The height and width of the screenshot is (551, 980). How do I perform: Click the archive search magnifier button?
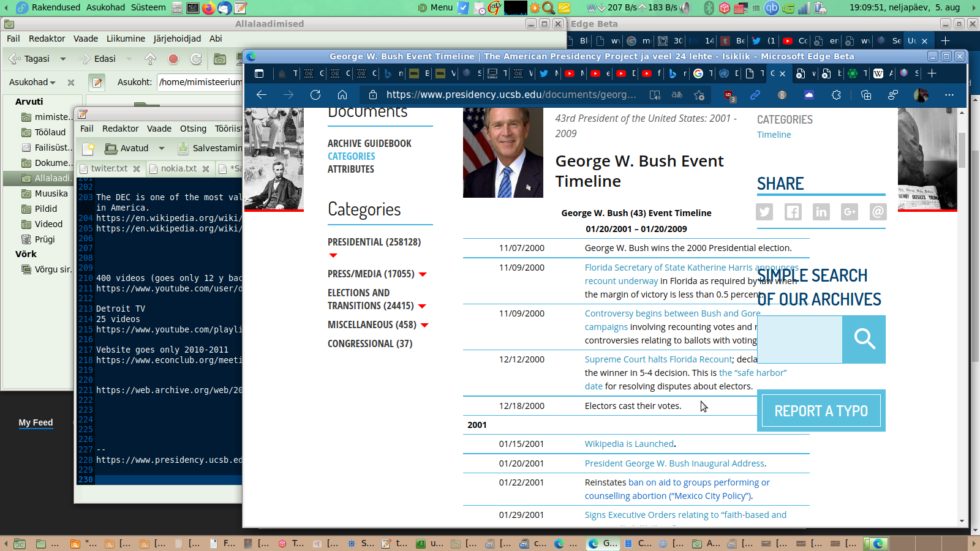click(x=864, y=339)
